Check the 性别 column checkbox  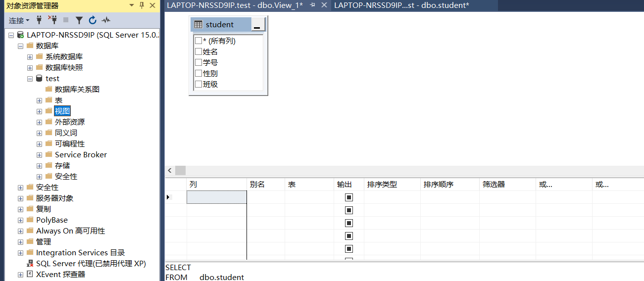click(198, 73)
